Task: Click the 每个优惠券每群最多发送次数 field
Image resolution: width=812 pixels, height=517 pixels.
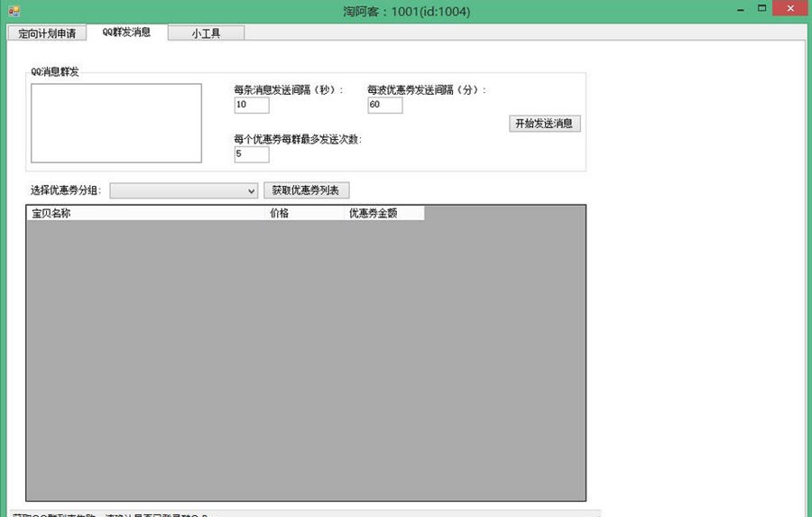Action: pyautogui.click(x=252, y=154)
